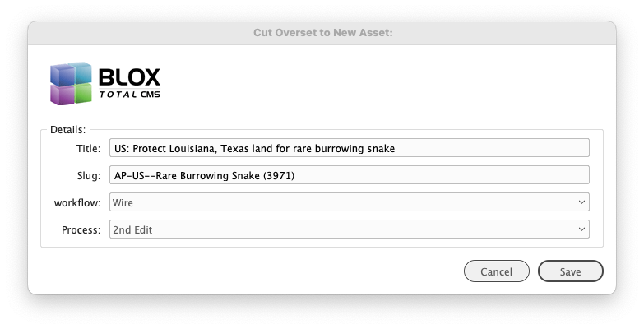Click the TOTAL CMS tagline text
The height and width of the screenshot is (329, 644).
coord(129,95)
